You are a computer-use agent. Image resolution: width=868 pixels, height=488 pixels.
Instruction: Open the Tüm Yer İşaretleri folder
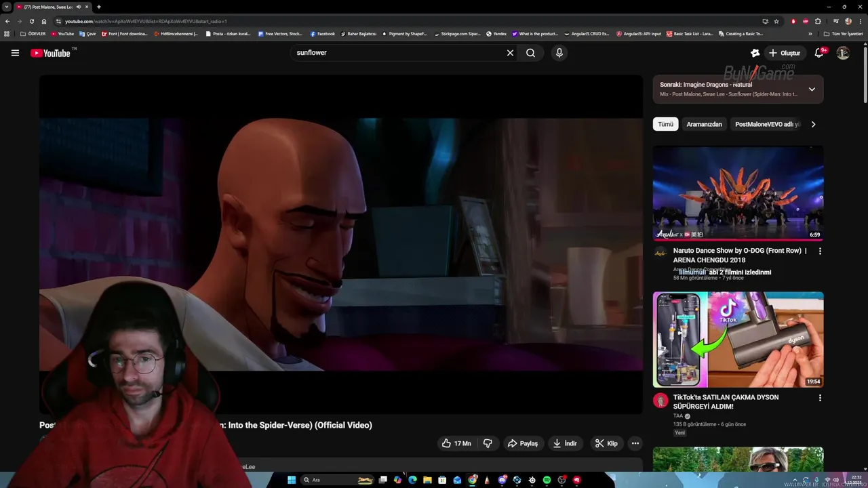[844, 33]
